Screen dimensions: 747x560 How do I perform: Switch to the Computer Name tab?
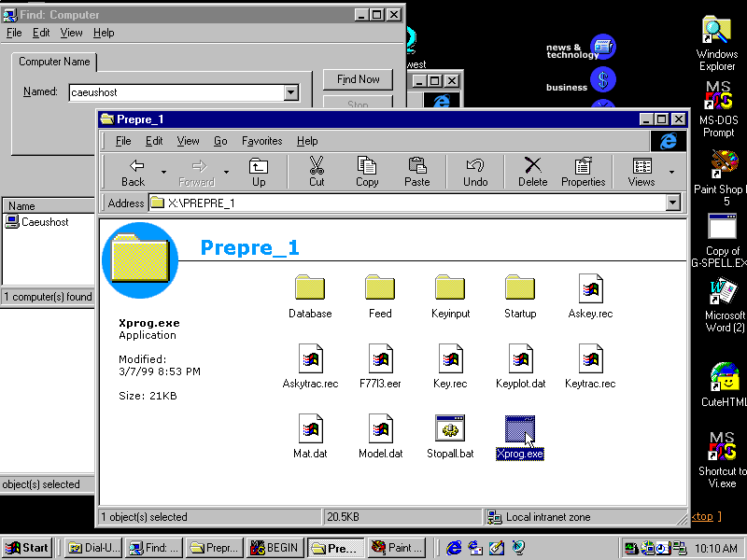coord(54,62)
